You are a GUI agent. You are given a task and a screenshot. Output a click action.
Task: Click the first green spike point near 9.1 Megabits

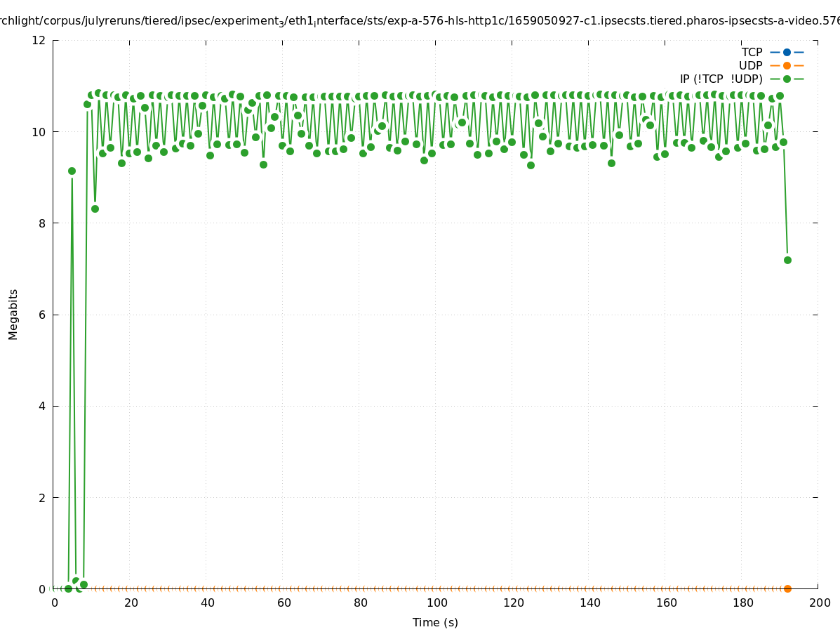click(x=72, y=171)
